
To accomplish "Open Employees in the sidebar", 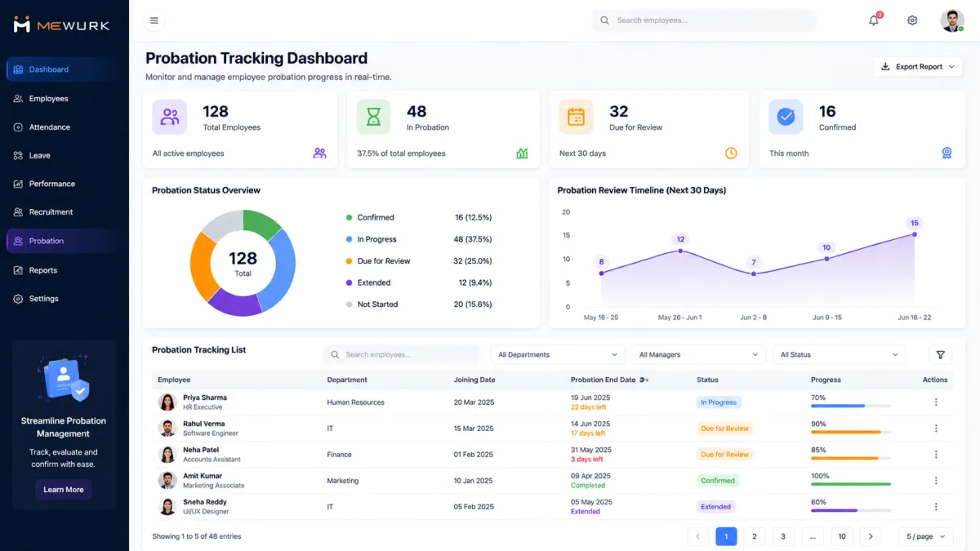I will [x=64, y=99].
